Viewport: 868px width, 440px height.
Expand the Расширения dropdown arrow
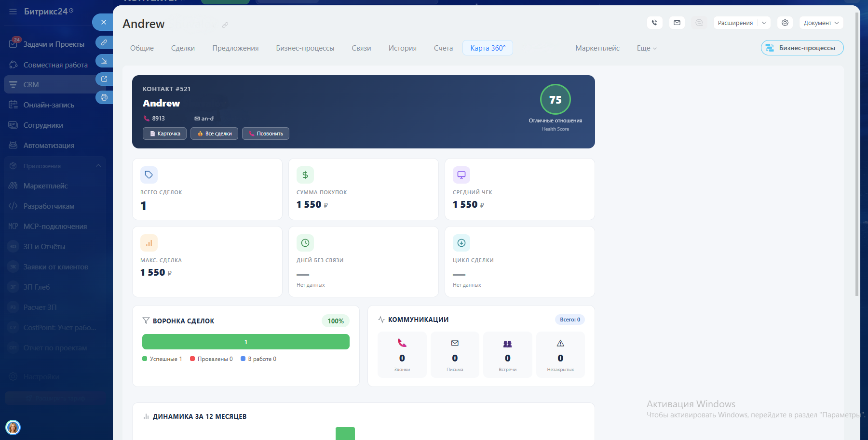[764, 23]
